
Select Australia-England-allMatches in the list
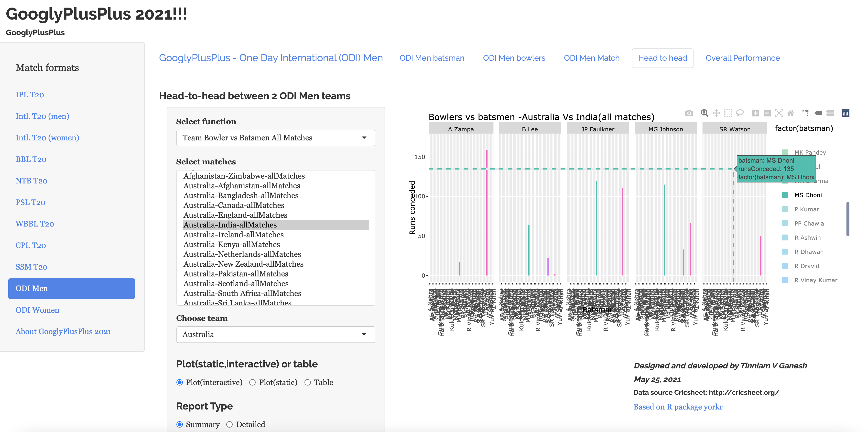coord(235,215)
